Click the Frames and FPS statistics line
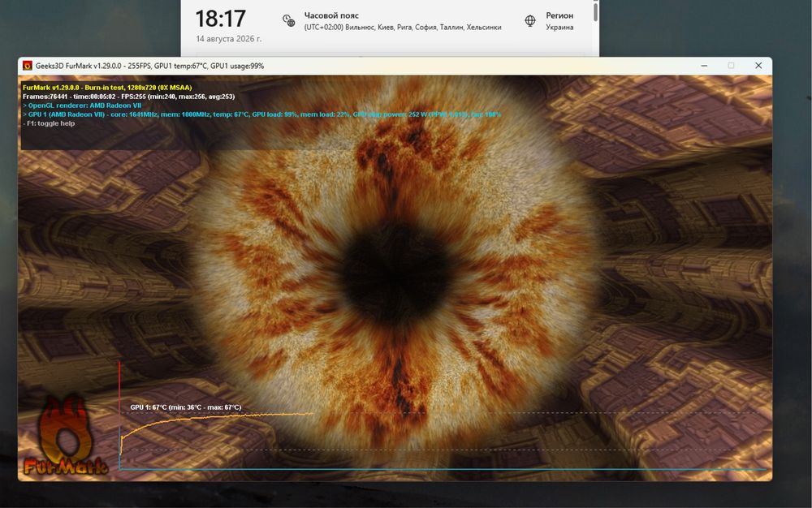 tap(128, 97)
